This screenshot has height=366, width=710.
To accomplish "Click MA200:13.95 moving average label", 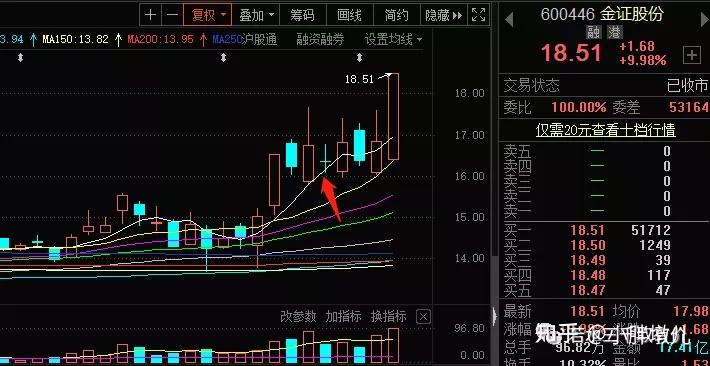I will point(160,39).
